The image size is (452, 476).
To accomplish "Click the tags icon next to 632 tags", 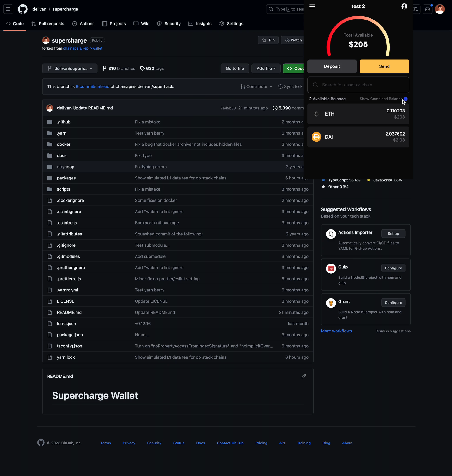I will click(x=142, y=68).
